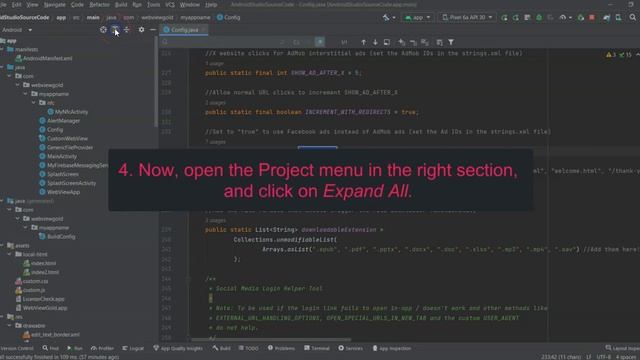Open the TODO tool window
This screenshot has width=640, height=360.
pyautogui.click(x=249, y=348)
